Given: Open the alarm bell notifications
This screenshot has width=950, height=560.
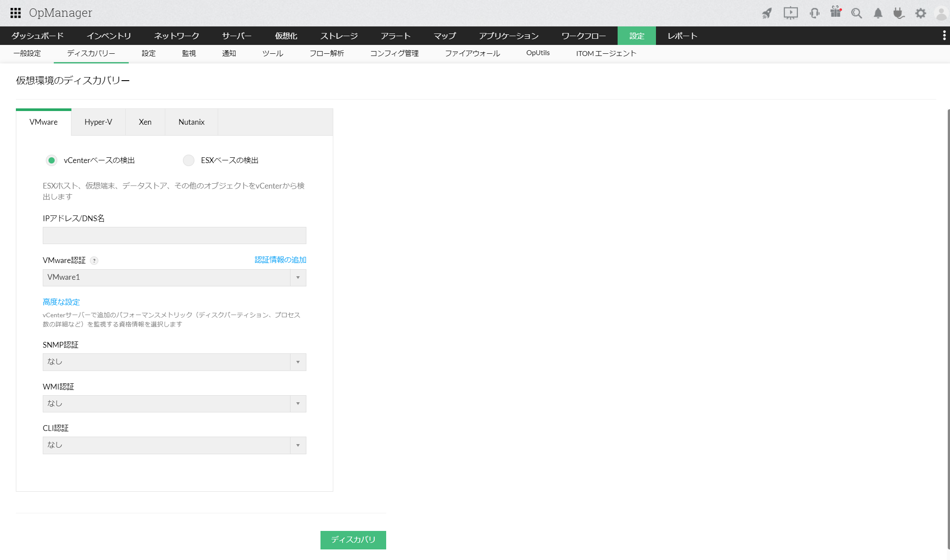Looking at the screenshot, I should click(x=878, y=13).
